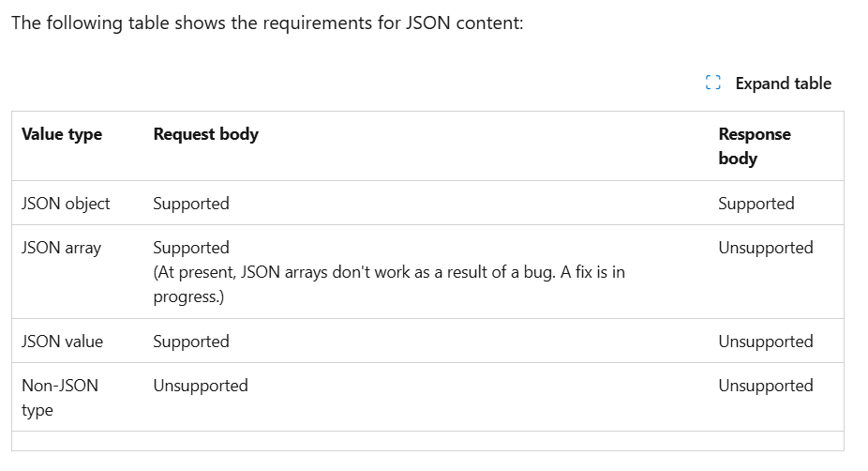Click the JSON value row label
This screenshot has height=471, width=868.
pyautogui.click(x=62, y=342)
